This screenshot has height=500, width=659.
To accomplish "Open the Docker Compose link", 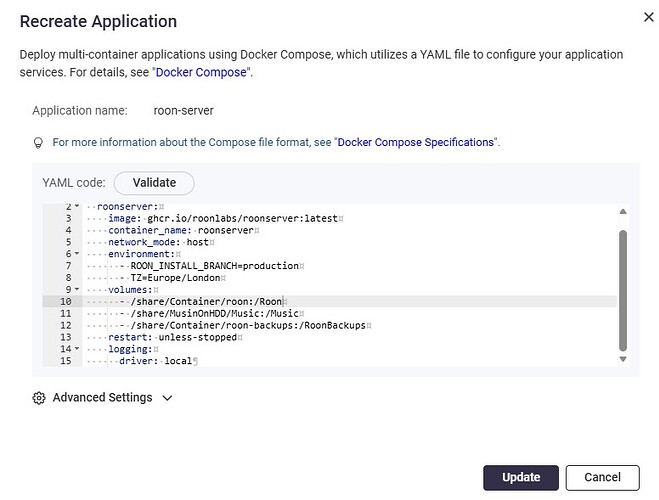I will point(201,72).
